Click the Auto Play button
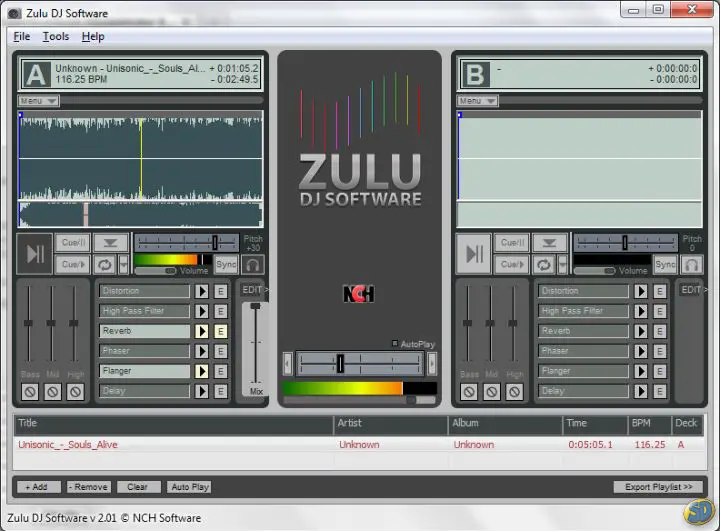Image resolution: width=720 pixels, height=531 pixels. click(x=190, y=487)
